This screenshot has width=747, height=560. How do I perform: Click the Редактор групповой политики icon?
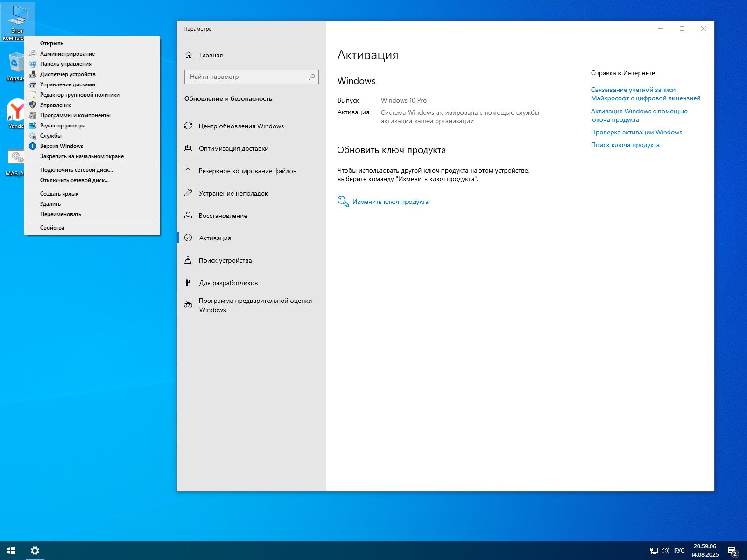pyautogui.click(x=33, y=95)
